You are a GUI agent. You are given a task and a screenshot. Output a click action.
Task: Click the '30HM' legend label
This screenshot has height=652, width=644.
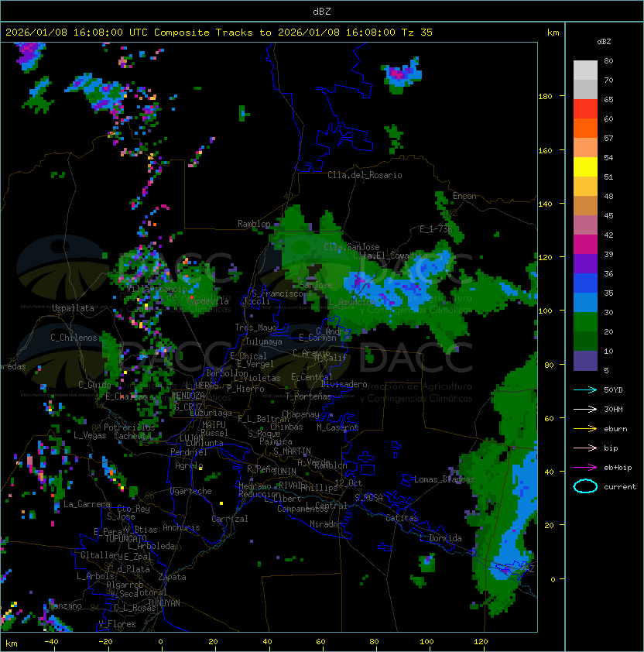point(613,410)
